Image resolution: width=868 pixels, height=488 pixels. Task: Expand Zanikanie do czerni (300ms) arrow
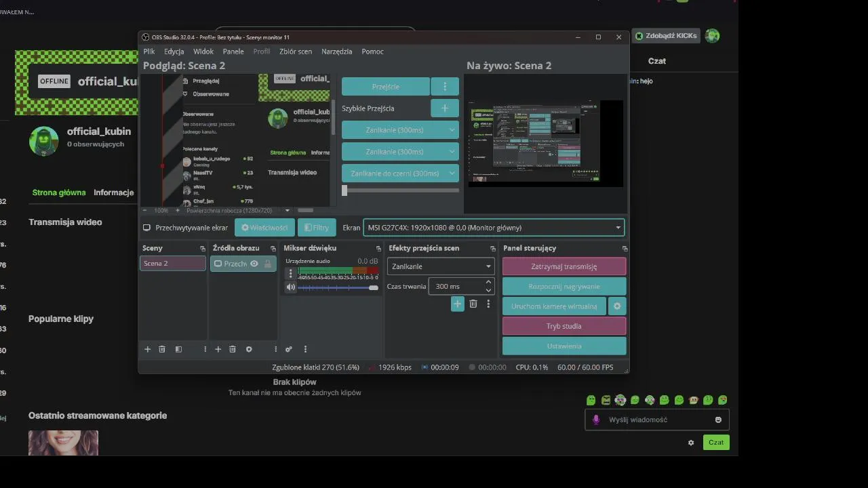pos(452,174)
